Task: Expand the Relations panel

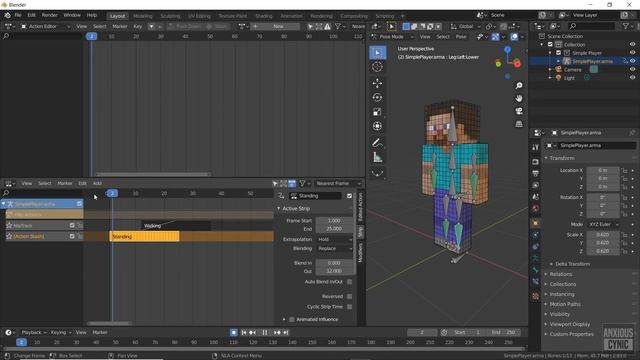Action: [x=560, y=274]
